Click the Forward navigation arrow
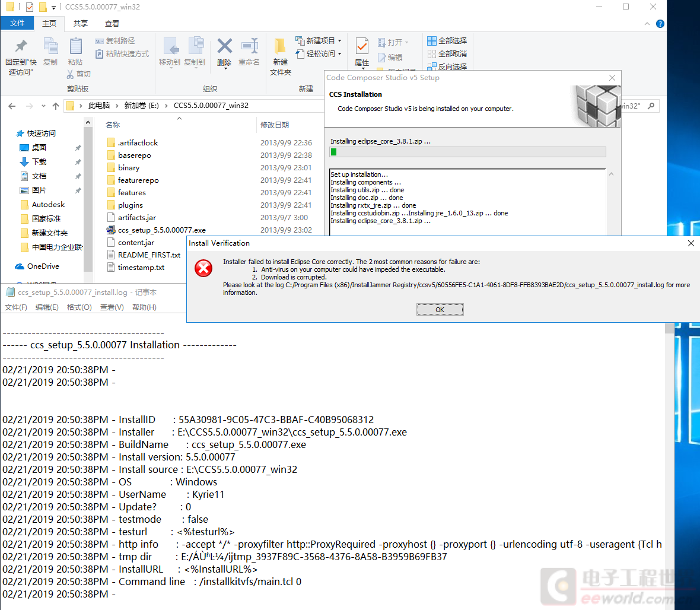 coord(30,106)
